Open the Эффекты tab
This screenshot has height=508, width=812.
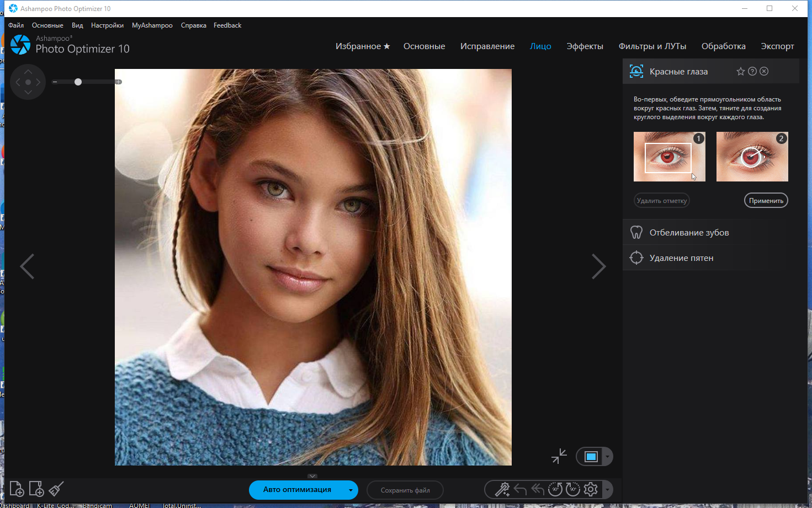585,46
